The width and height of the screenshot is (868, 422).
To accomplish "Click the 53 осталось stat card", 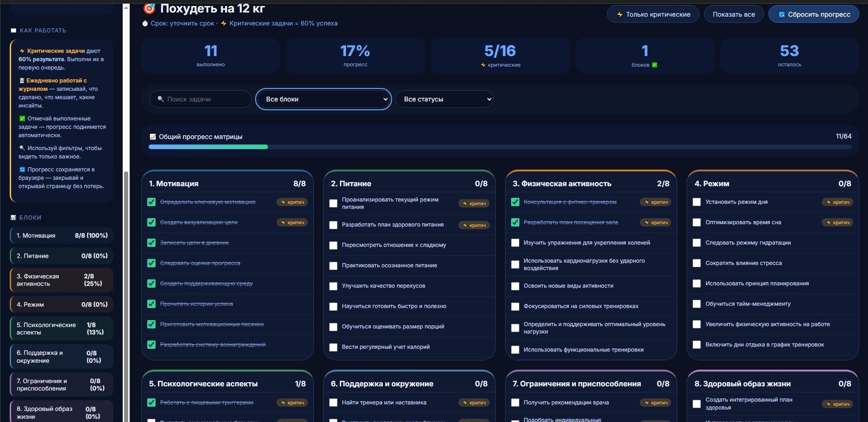I will tap(789, 56).
